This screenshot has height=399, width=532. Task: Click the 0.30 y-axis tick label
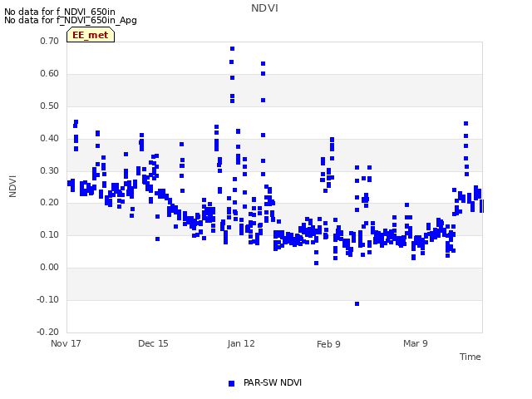pos(50,170)
